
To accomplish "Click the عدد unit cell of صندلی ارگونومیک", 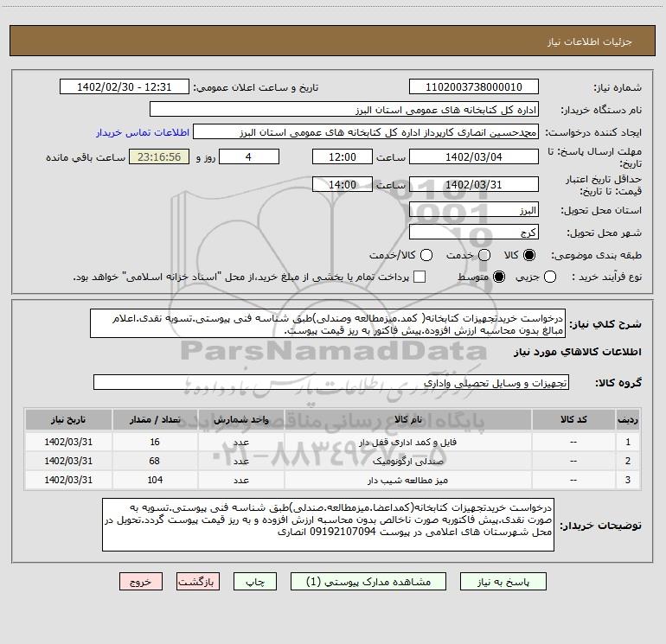I will tap(240, 461).
